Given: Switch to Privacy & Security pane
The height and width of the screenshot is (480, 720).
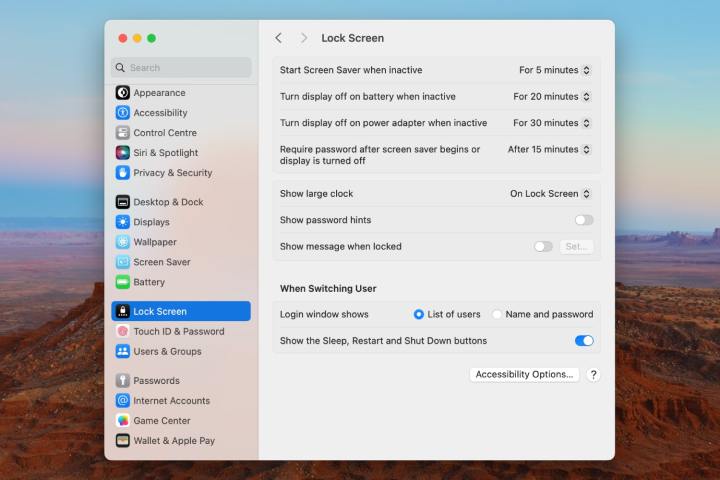Looking at the screenshot, I should point(181,173).
